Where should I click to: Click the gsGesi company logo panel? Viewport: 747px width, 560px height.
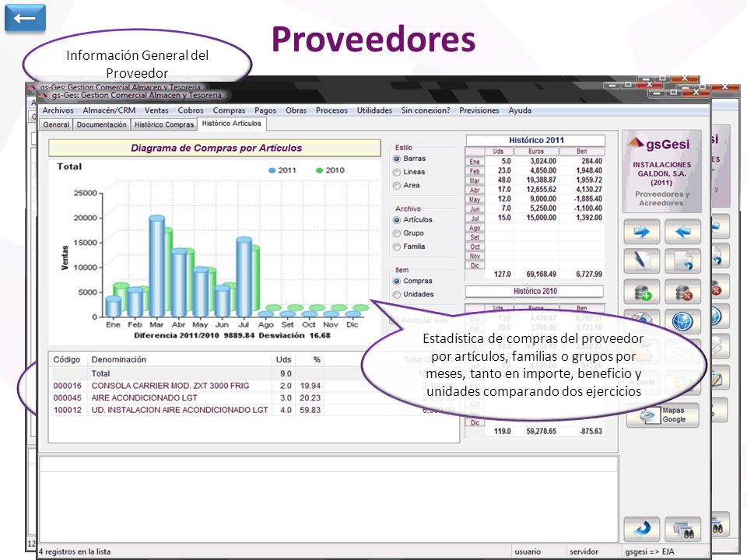point(661,171)
